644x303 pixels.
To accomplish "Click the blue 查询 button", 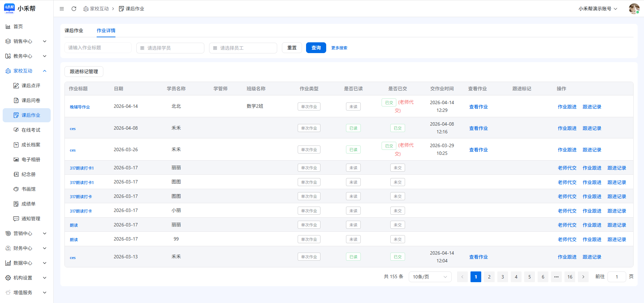I will tap(316, 48).
